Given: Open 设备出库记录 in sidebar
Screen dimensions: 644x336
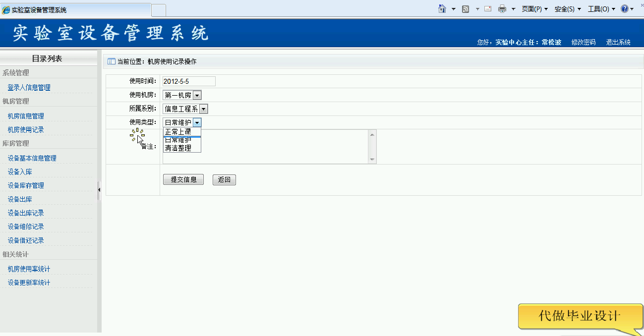Looking at the screenshot, I should 26,213.
